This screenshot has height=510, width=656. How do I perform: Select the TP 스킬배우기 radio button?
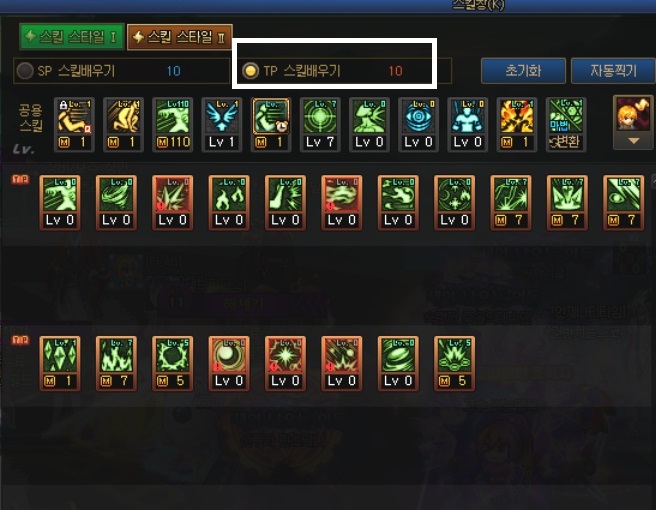tap(251, 71)
